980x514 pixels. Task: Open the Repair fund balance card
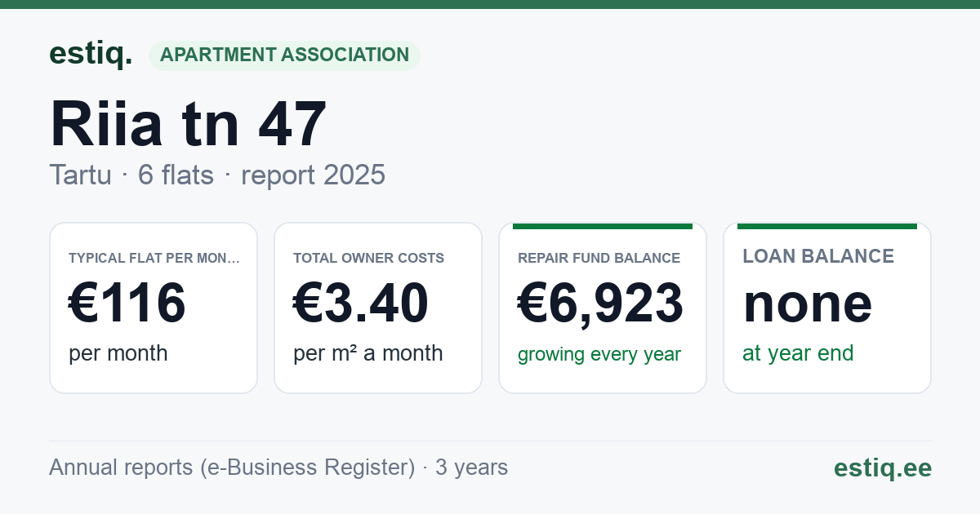[x=603, y=308]
